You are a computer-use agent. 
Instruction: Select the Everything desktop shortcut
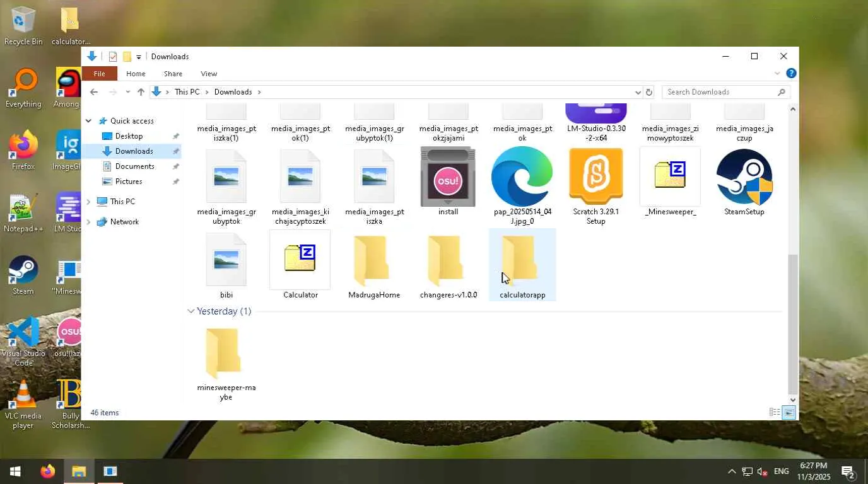[23, 89]
